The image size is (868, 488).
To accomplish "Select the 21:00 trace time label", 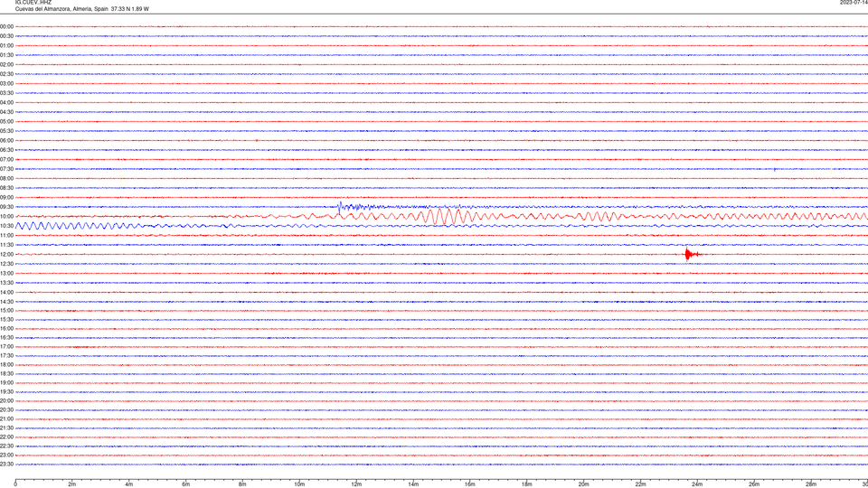I will (6, 418).
